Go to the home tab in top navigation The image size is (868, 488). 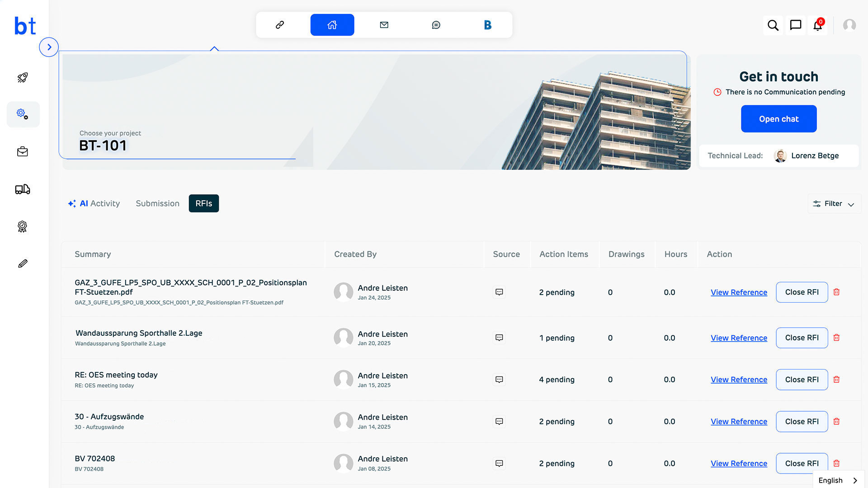332,25
